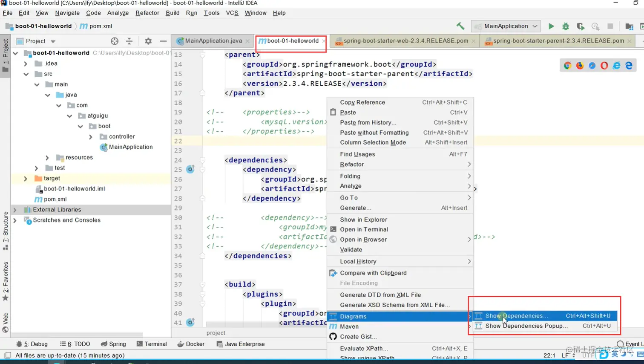This screenshot has height=364, width=644.
Task: Run with coverage icon in toolbar
Action: click(581, 26)
